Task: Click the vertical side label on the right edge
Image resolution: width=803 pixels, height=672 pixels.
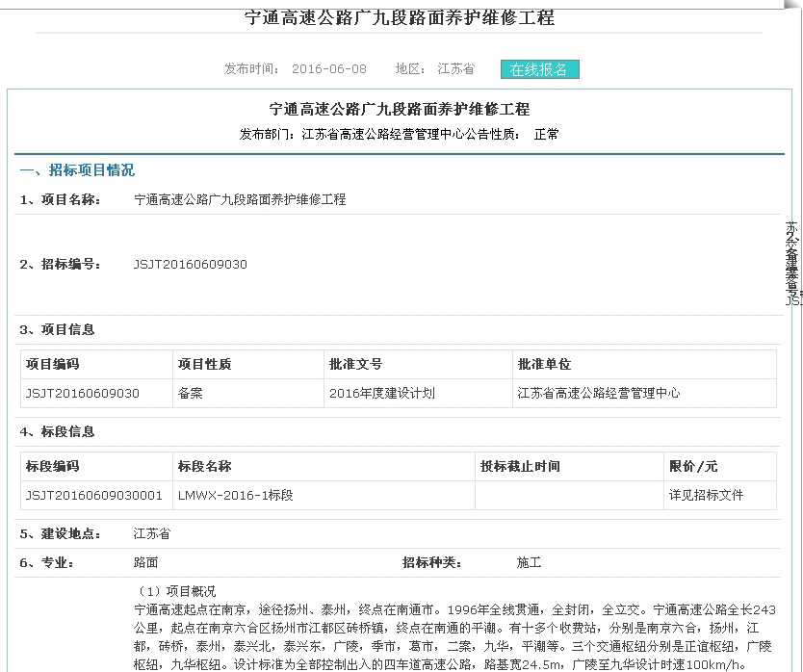Action: point(792,263)
